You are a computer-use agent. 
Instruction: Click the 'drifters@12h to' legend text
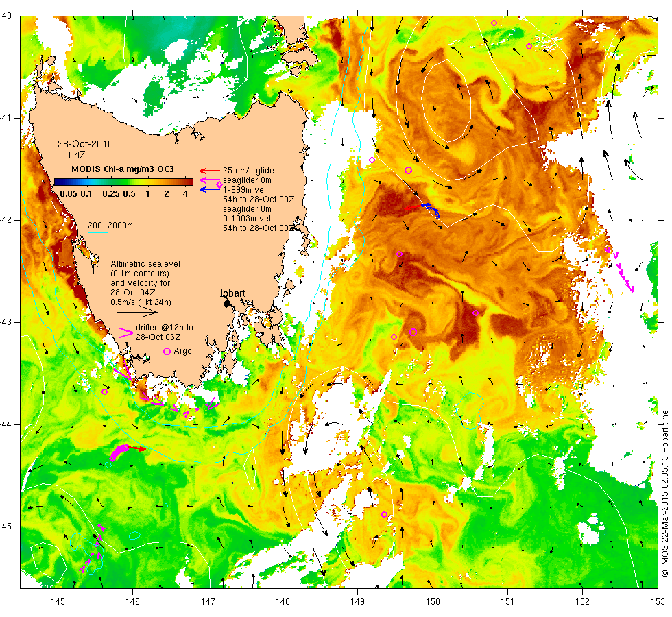tap(165, 328)
